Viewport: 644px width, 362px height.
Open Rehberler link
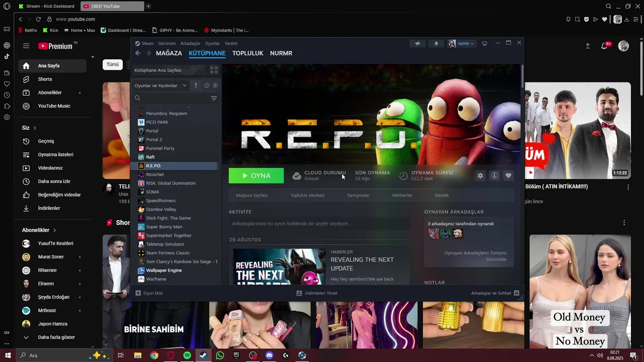402,195
